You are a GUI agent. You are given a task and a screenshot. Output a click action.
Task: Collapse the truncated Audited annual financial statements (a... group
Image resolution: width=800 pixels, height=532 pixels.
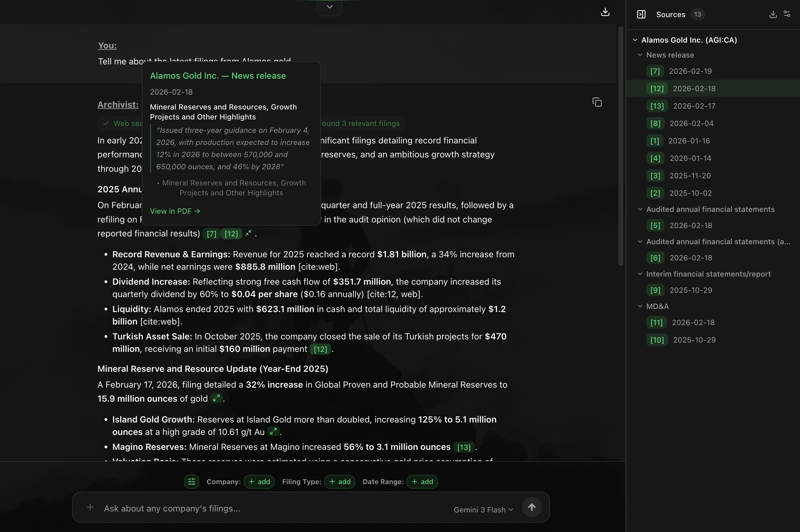[640, 241]
